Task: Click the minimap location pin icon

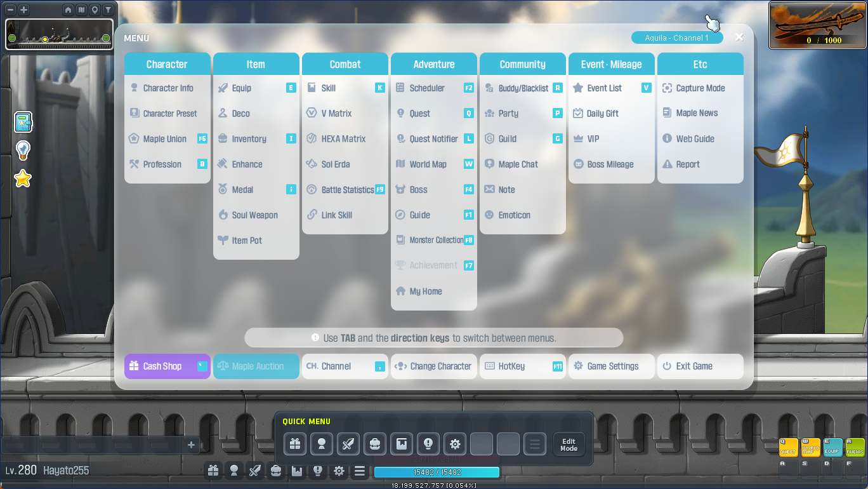Action: point(95,10)
